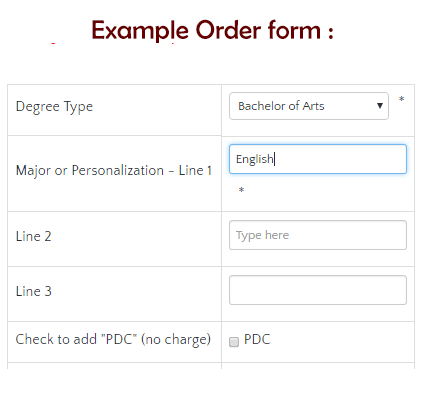
Task: Click the black dropdown arrow in Degree Type
Action: tap(379, 106)
